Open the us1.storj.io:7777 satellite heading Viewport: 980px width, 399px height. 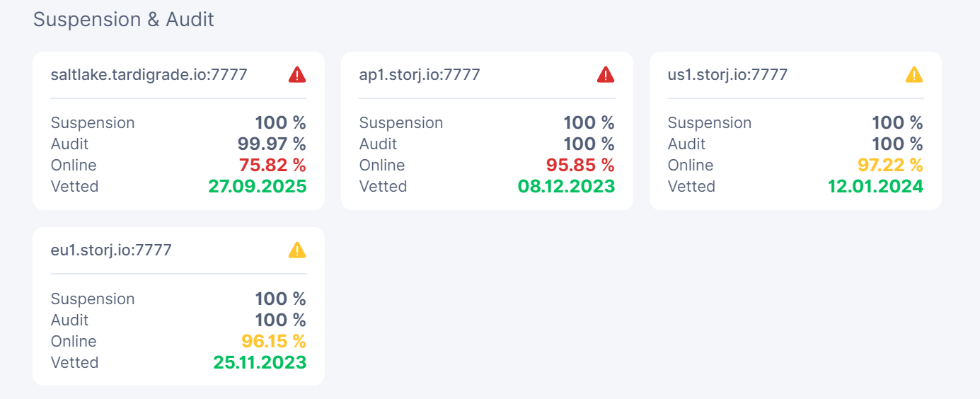click(x=727, y=74)
